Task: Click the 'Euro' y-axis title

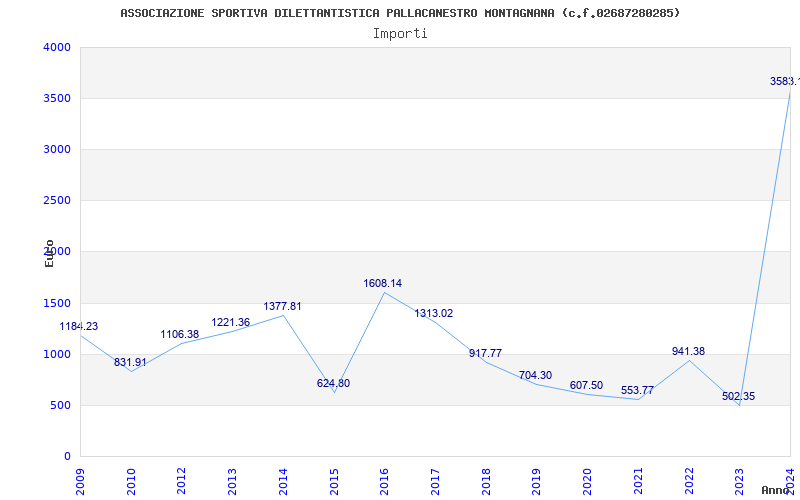Action: (49, 254)
